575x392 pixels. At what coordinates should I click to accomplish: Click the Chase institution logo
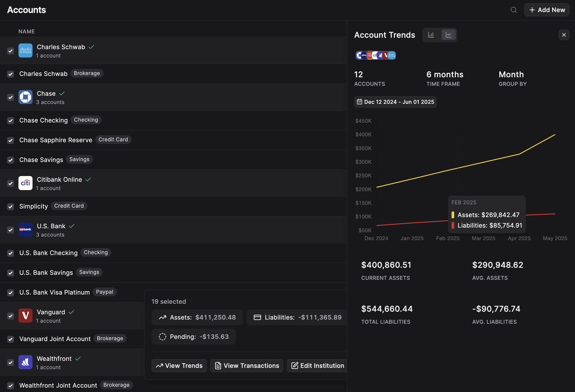coord(25,97)
